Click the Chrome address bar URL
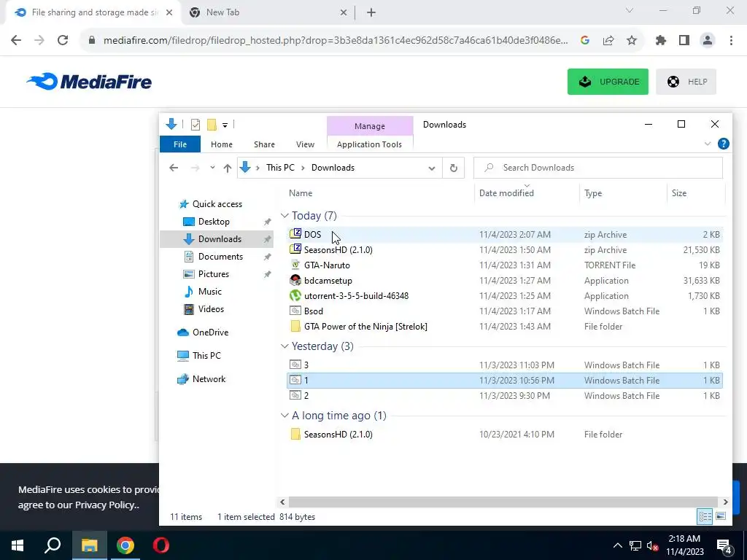The image size is (747, 560). coord(336,41)
